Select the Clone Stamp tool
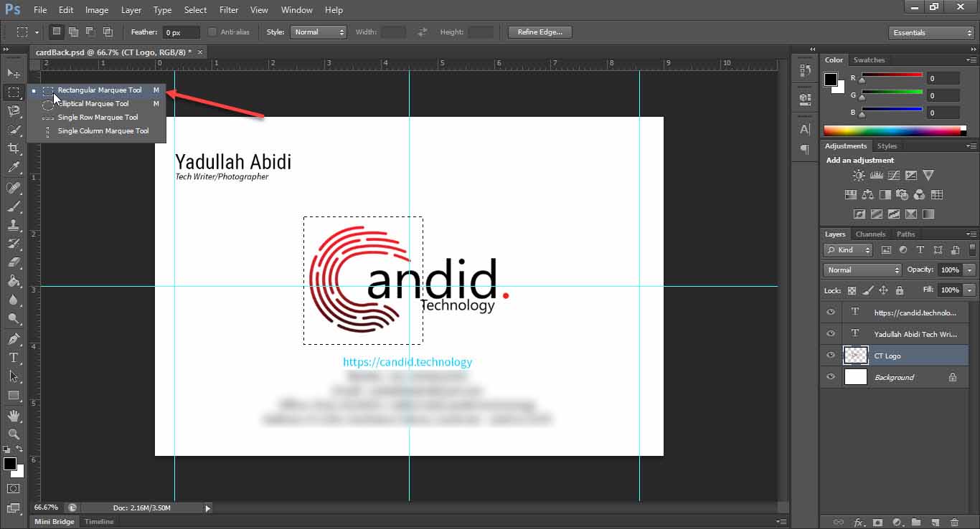 [14, 225]
